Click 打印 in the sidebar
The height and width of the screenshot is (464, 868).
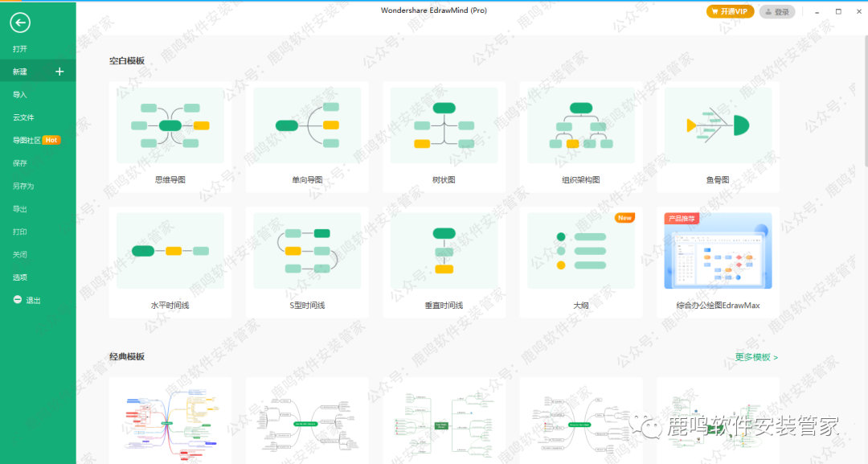(20, 232)
